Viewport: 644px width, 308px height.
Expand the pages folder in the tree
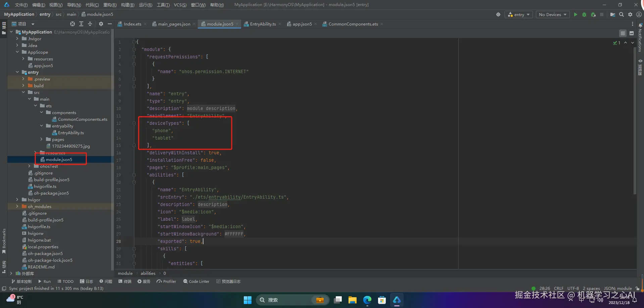(41, 139)
